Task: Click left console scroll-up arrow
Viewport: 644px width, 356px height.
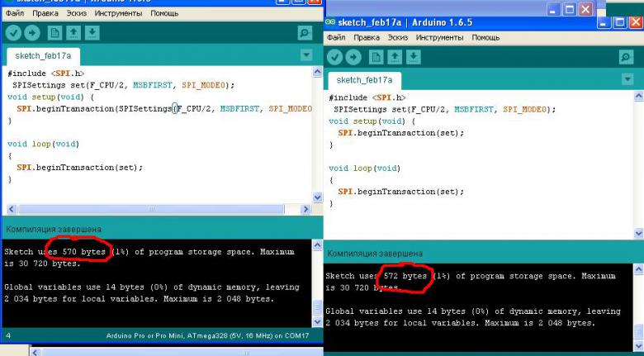Action: (318, 245)
